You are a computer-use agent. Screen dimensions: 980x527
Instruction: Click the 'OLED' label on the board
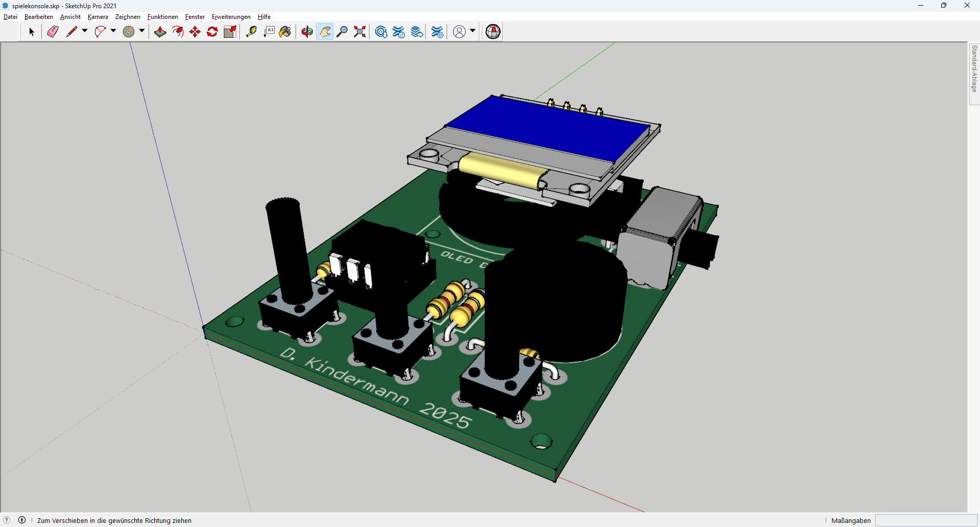pyautogui.click(x=457, y=257)
